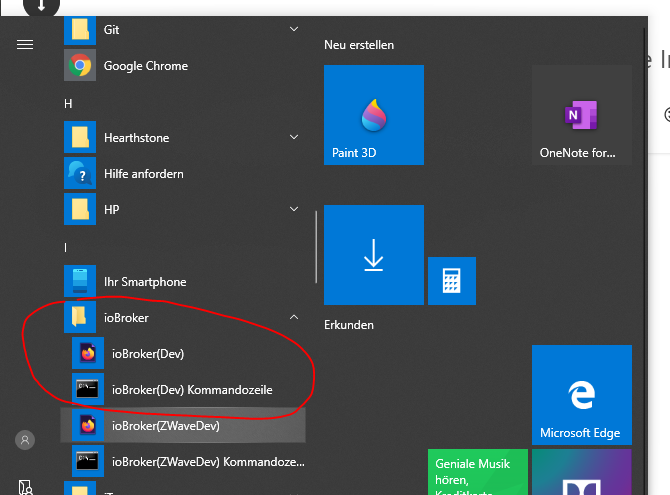
Task: Open the Start hamburger menu icon
Action: pos(25,44)
